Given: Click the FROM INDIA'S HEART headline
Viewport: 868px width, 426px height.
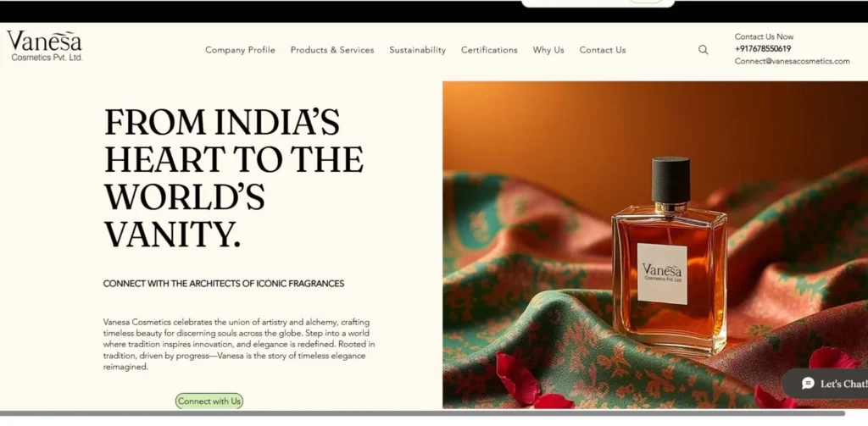Looking at the screenshot, I should 234,178.
